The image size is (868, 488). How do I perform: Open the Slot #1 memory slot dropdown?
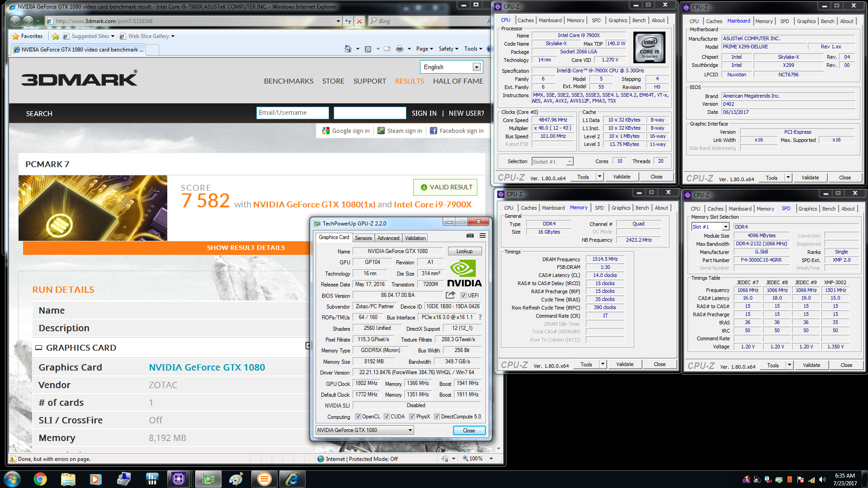pos(726,227)
